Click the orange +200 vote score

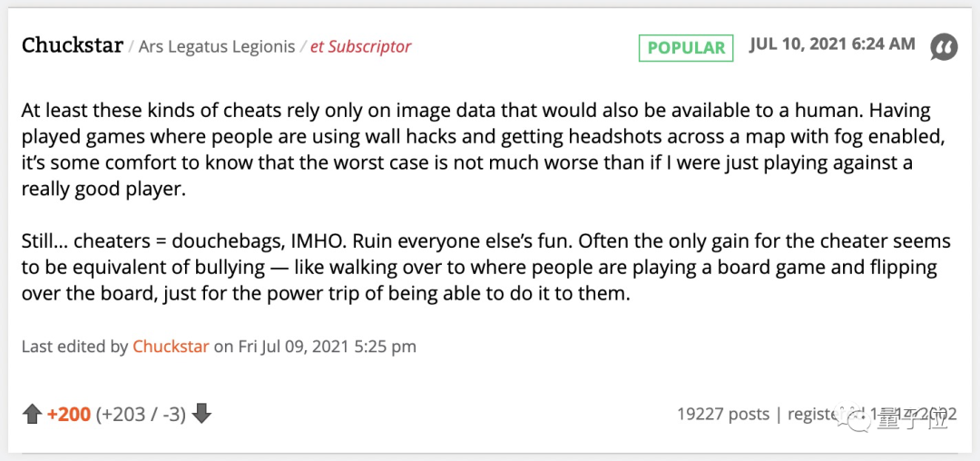click(x=69, y=415)
